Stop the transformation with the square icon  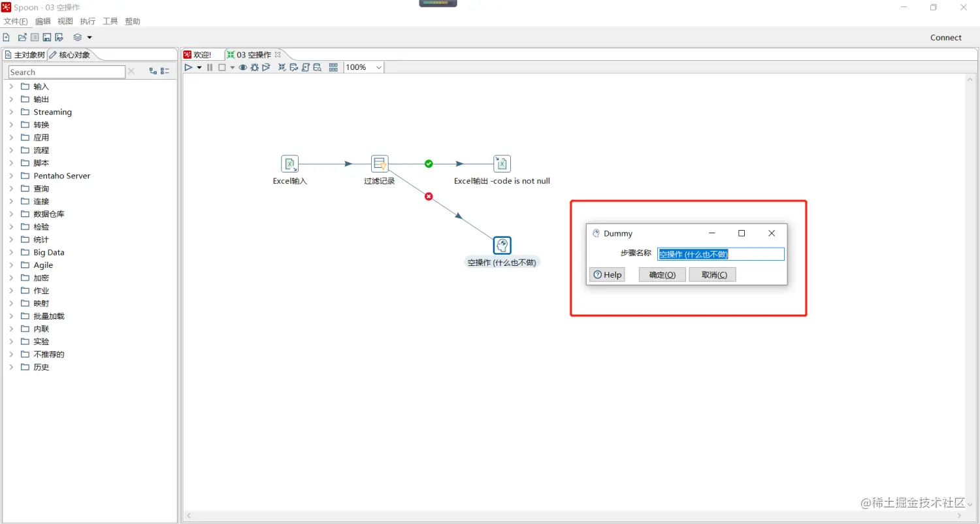click(222, 67)
